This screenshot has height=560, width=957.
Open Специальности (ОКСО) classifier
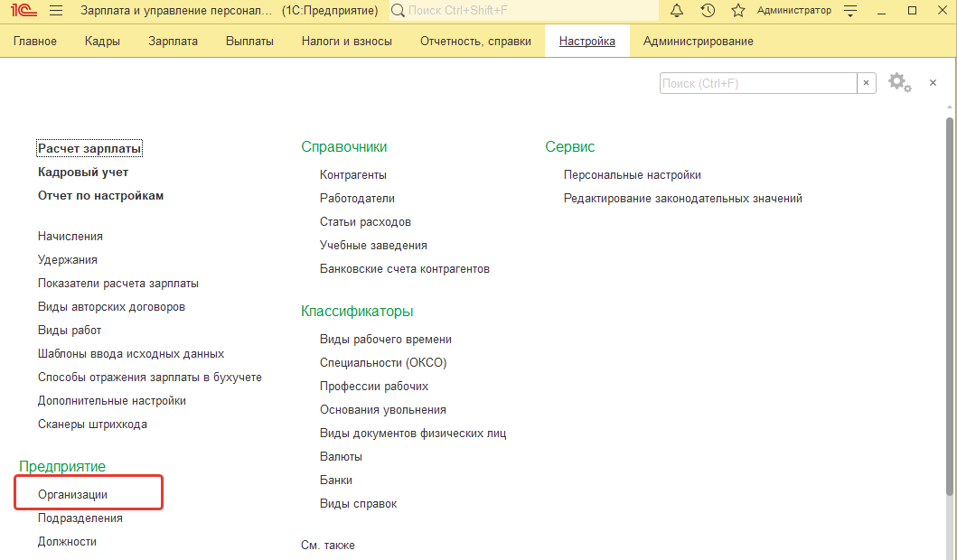pos(383,363)
